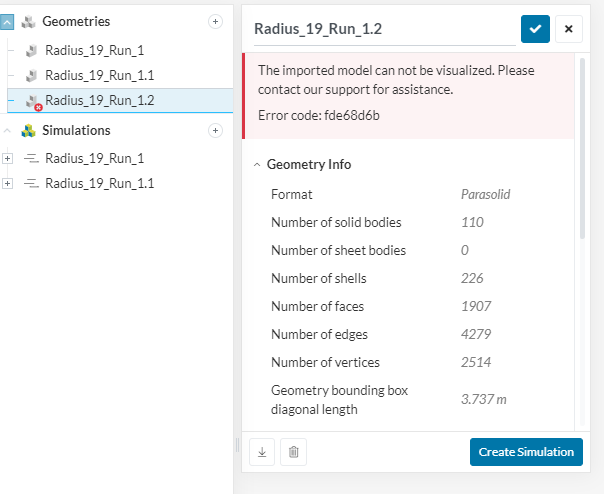Close the geometry panel with X
This screenshot has width=604, height=494.
569,29
